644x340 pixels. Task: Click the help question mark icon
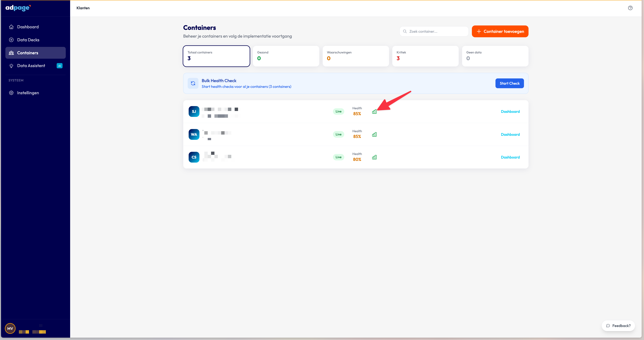pyautogui.click(x=630, y=8)
